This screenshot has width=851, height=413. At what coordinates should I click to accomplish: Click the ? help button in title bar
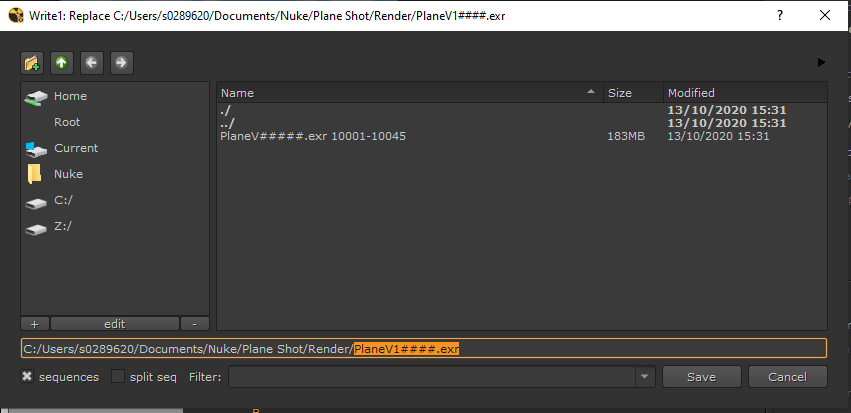[780, 15]
